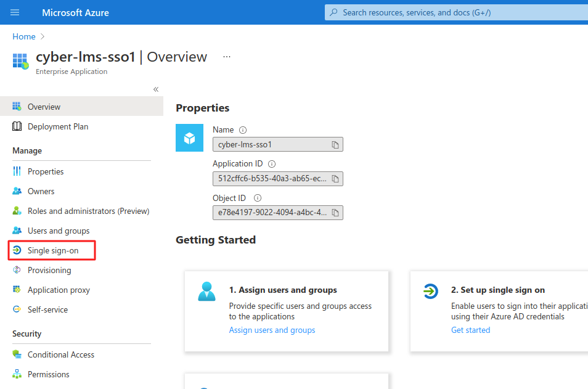This screenshot has height=389, width=588.
Task: Click the Roles and administrators icon
Action: (x=17, y=211)
